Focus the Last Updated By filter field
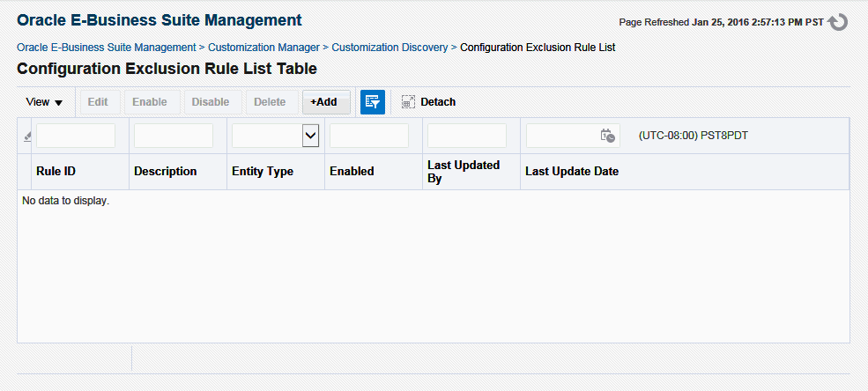The width and height of the screenshot is (868, 391). coord(467,136)
